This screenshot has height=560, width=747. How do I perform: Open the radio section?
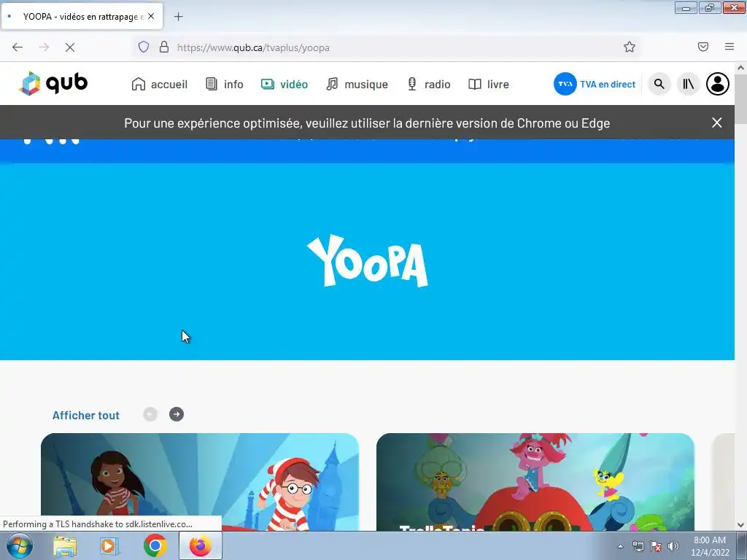429,85
